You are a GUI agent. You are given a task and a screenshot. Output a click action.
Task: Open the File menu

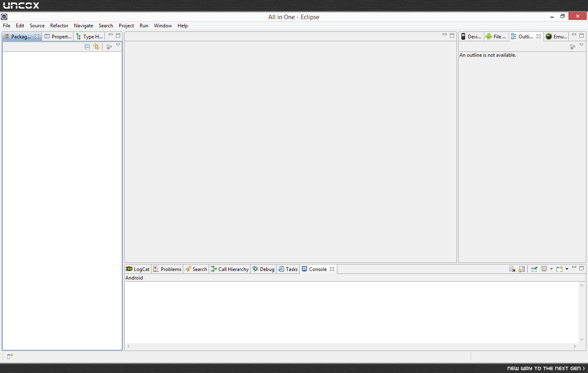(x=7, y=25)
